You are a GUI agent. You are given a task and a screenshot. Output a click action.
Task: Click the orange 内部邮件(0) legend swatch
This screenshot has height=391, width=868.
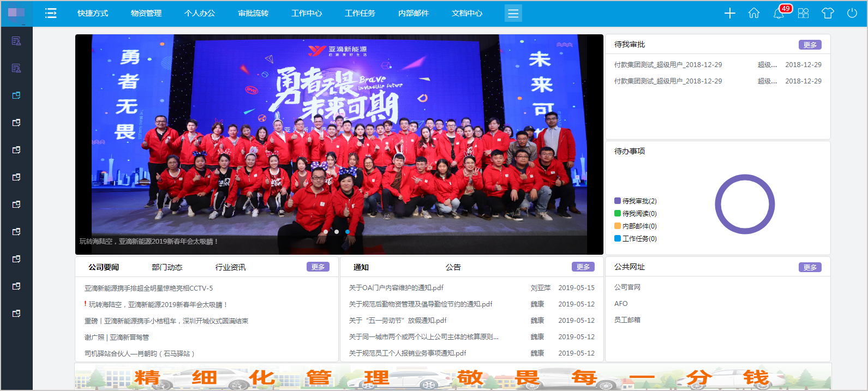click(618, 226)
